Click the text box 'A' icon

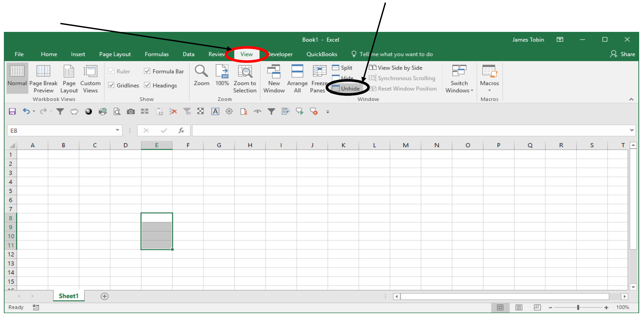[215, 111]
